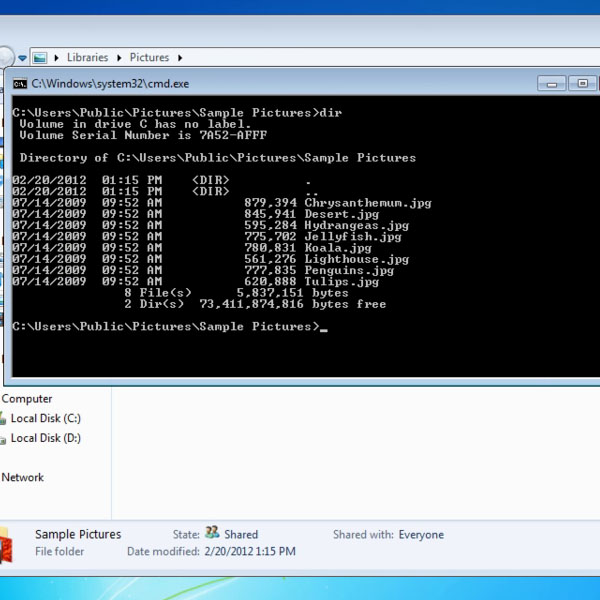Screen dimensions: 600x600
Task: Maximize the cmd.exe window
Action: click(x=582, y=83)
